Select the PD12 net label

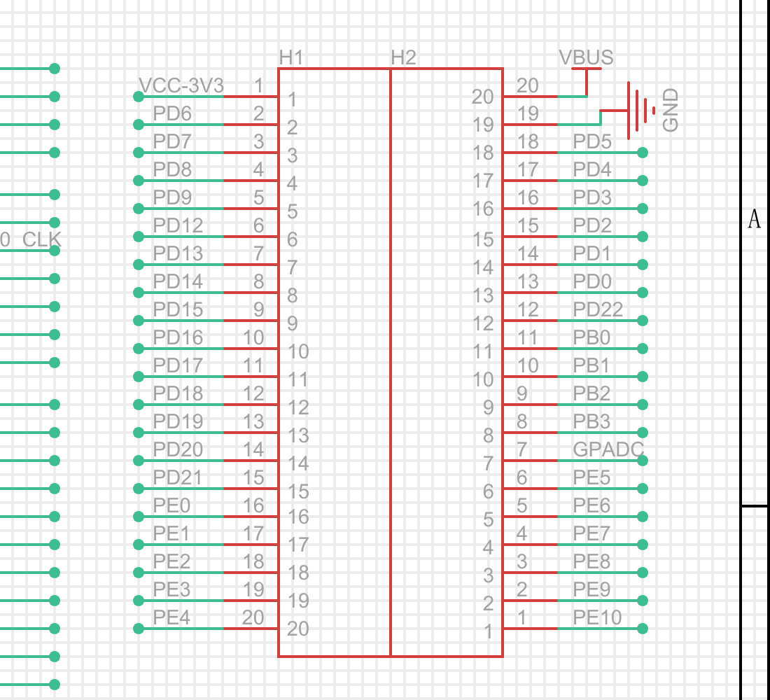tap(178, 225)
